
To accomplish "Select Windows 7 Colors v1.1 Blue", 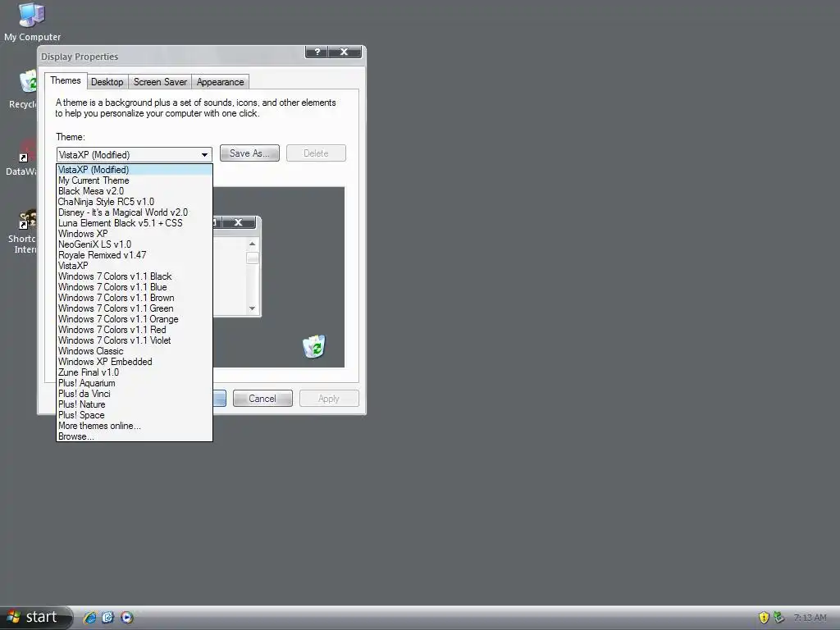I will (135, 287).
